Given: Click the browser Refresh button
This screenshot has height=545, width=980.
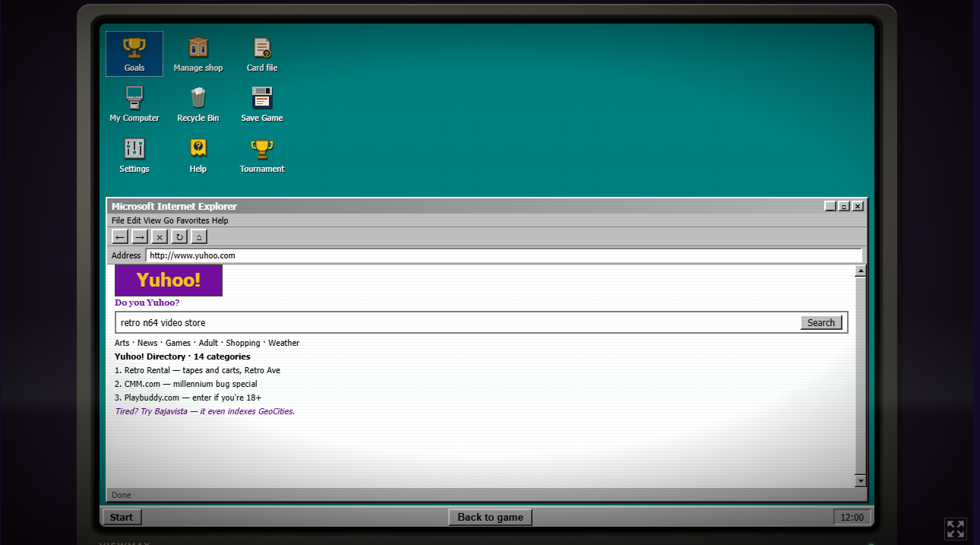Looking at the screenshot, I should [x=179, y=236].
